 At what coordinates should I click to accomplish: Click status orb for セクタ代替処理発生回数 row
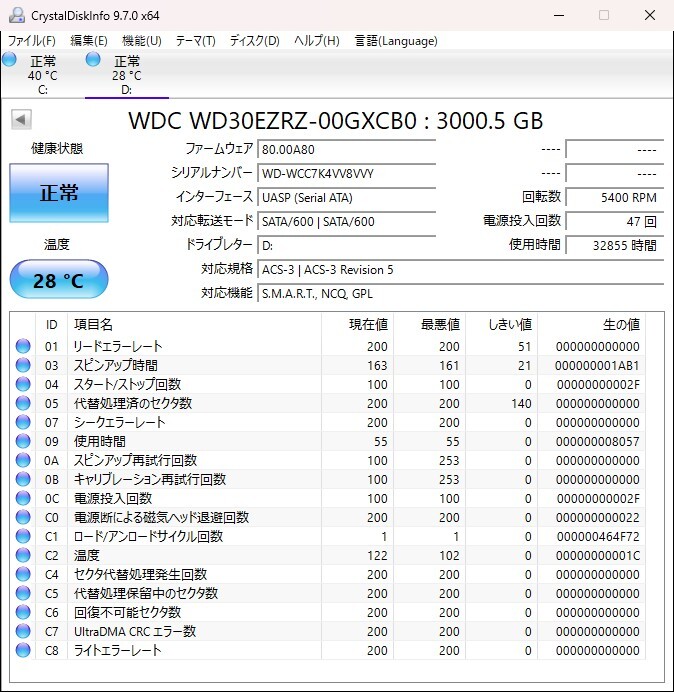point(23,574)
